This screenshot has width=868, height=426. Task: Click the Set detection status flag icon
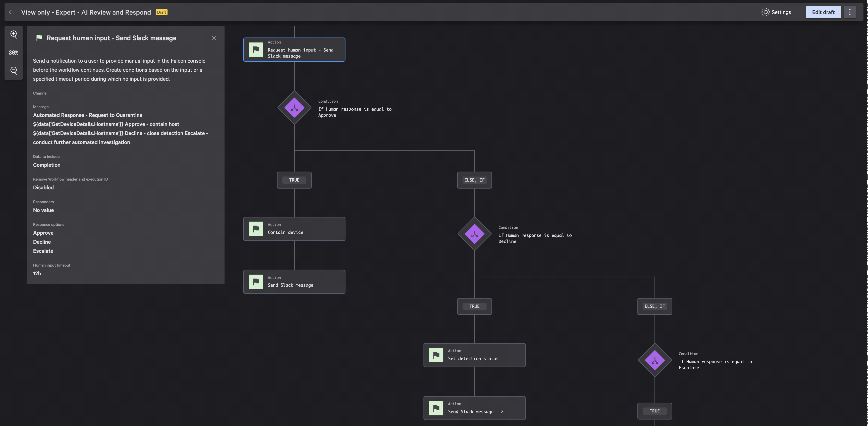coord(436,355)
